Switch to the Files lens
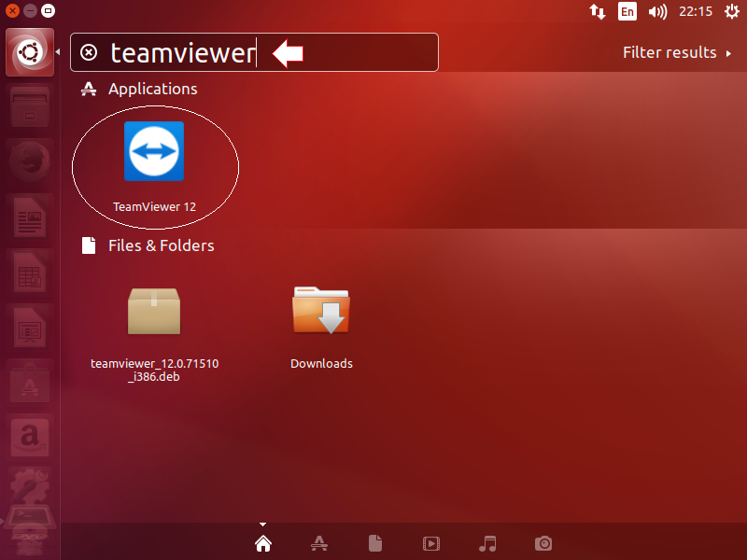747x560 pixels. pos(375,543)
